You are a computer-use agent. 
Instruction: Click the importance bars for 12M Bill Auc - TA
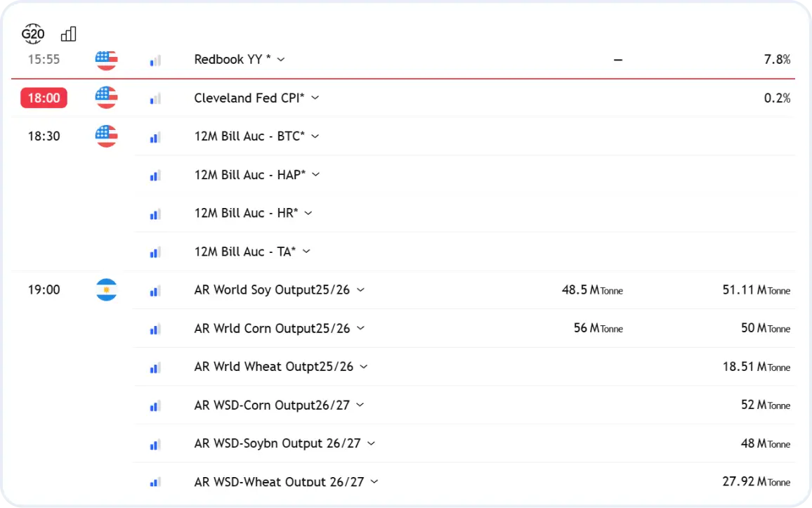point(155,252)
